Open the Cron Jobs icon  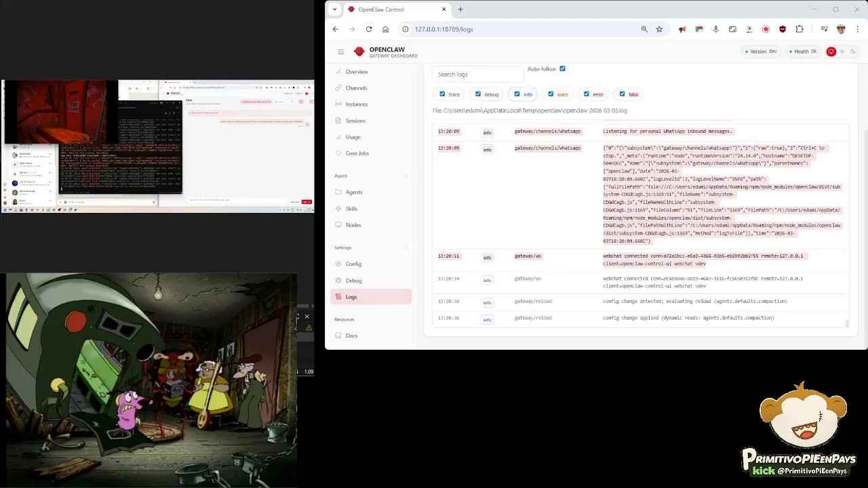(x=339, y=153)
